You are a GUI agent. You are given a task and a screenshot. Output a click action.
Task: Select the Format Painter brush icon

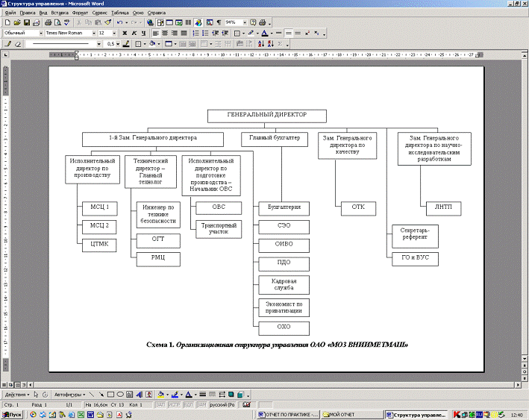(x=108, y=23)
